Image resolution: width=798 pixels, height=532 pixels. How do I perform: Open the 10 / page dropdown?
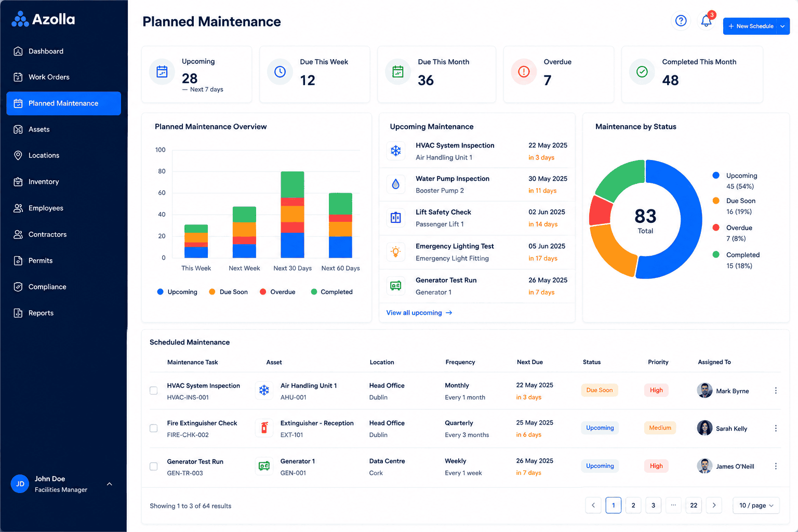click(756, 506)
